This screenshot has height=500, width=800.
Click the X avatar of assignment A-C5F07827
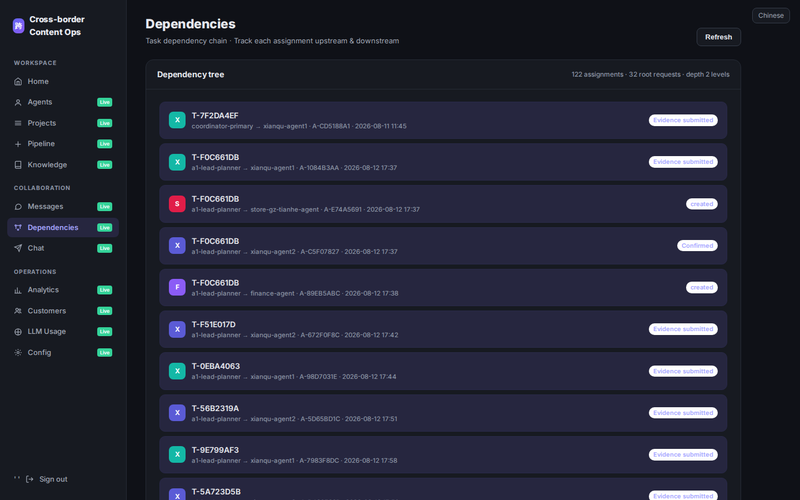177,245
